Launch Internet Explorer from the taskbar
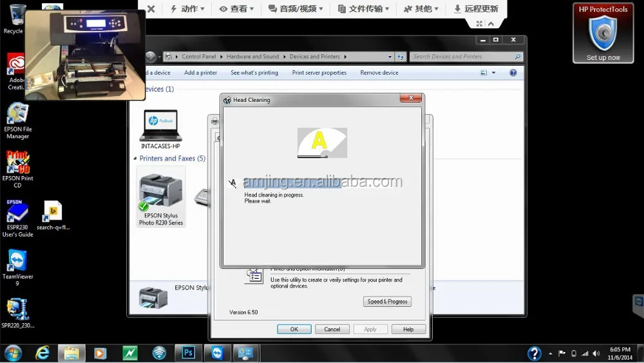This screenshot has width=644, height=363. click(43, 353)
